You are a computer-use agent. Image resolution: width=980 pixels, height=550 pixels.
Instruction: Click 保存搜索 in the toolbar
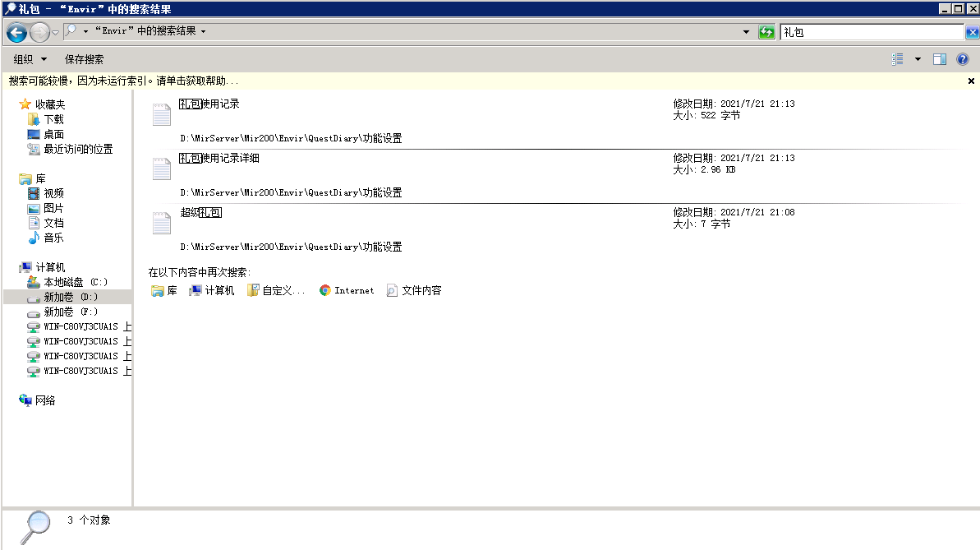(x=85, y=59)
